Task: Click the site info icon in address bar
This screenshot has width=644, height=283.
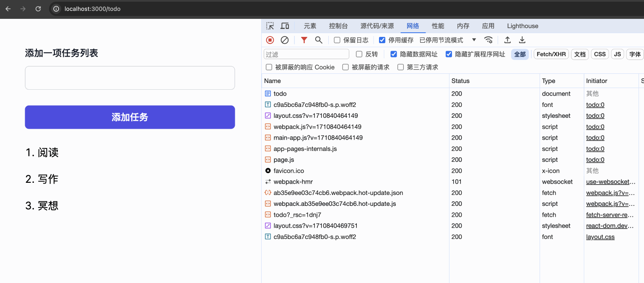Action: point(56,9)
